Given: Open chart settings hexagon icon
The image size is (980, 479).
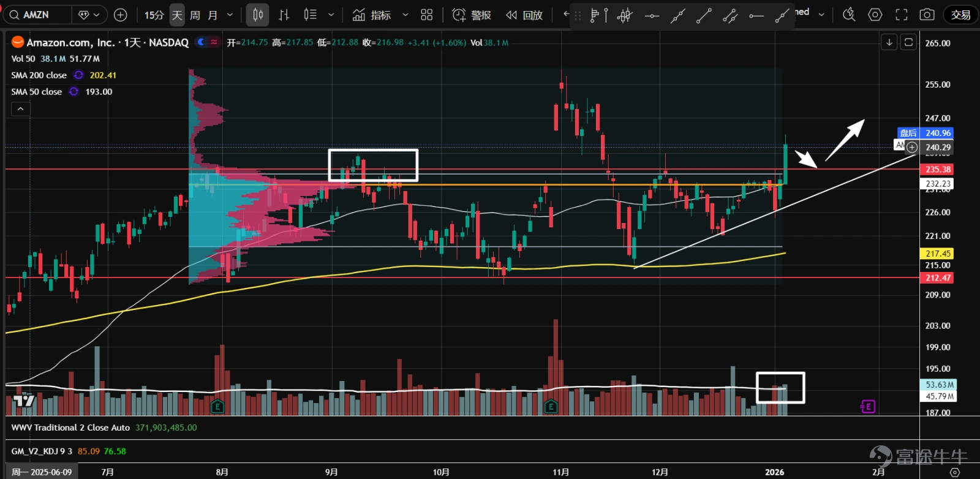Looking at the screenshot, I should coord(875,15).
